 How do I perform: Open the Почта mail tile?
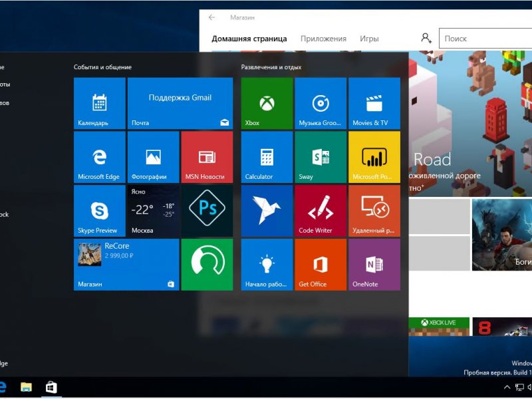click(180, 104)
